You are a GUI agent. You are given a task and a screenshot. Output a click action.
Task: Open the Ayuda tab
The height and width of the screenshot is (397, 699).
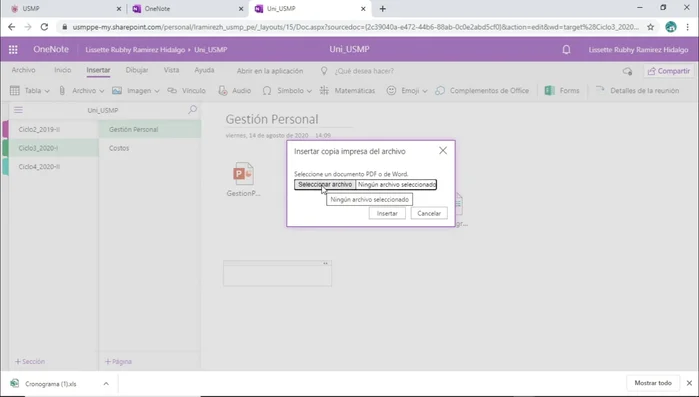[x=204, y=70]
